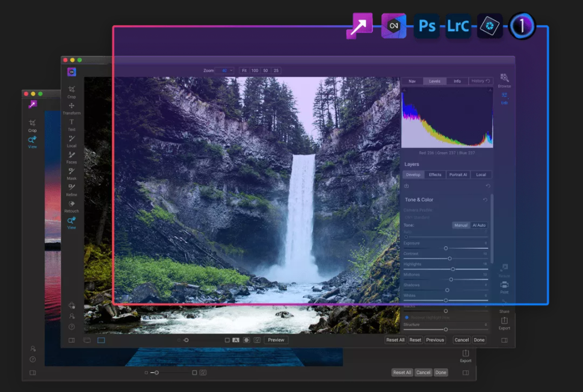Toggle Recover Highlight Hue option
This screenshot has height=392, width=583.
click(x=407, y=317)
